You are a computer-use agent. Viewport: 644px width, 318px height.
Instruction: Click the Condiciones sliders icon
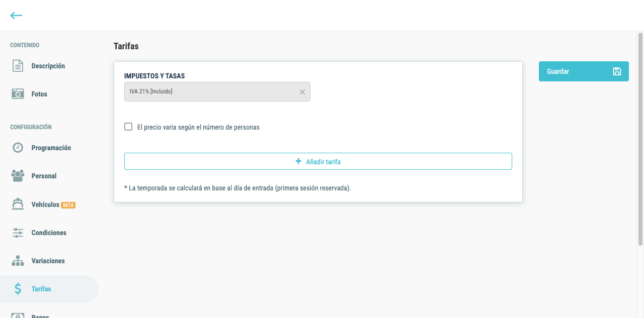coord(18,233)
